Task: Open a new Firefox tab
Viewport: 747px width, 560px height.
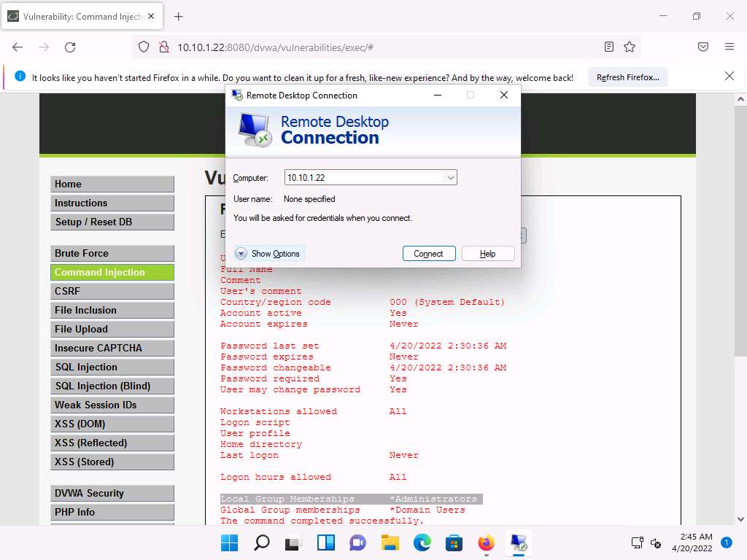Action: [179, 16]
